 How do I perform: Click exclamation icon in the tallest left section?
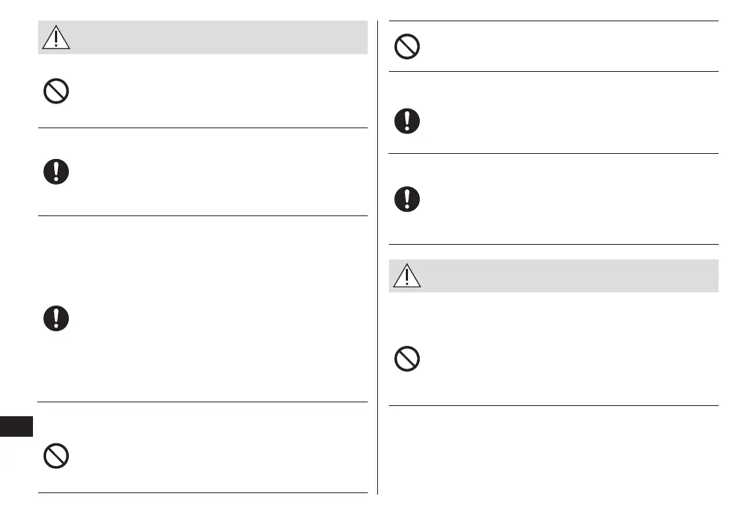pyautogui.click(x=56, y=319)
